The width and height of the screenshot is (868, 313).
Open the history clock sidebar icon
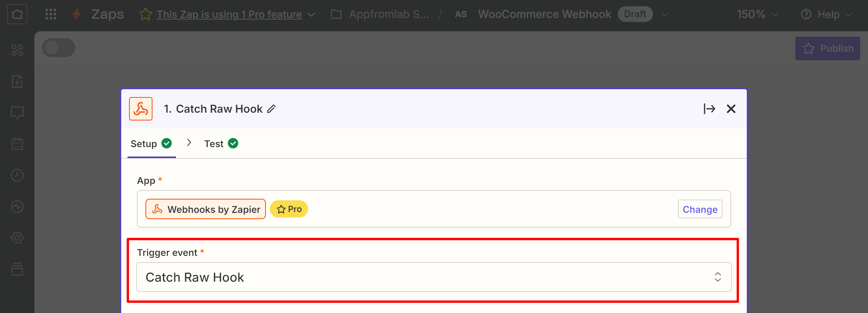[17, 175]
